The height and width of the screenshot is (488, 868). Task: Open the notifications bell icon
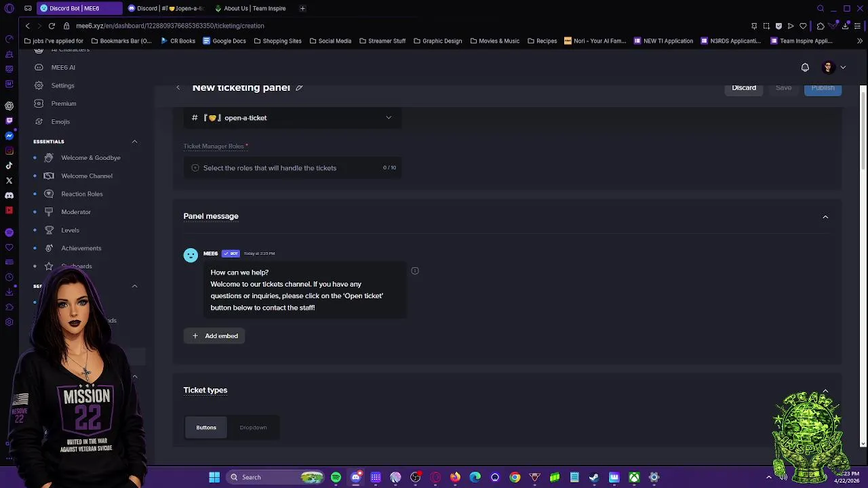coord(805,67)
